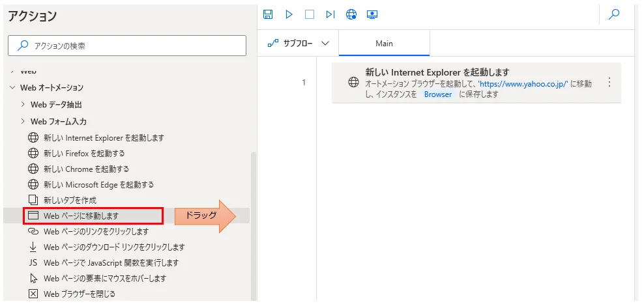Click the アクションの検索 search field

(127, 46)
